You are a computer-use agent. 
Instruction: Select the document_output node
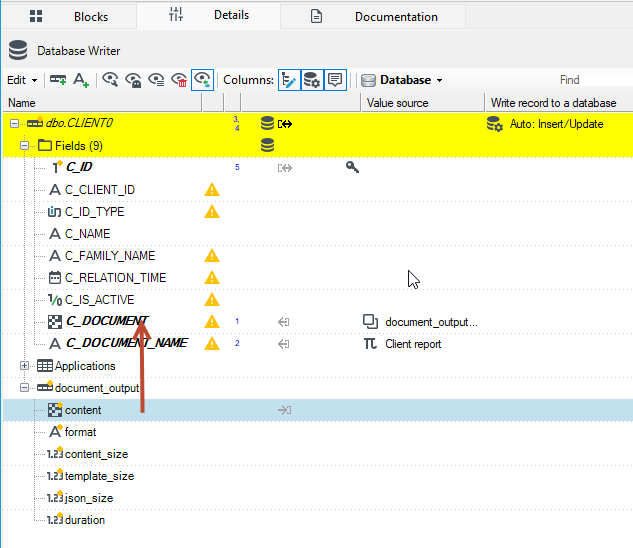[x=97, y=388]
